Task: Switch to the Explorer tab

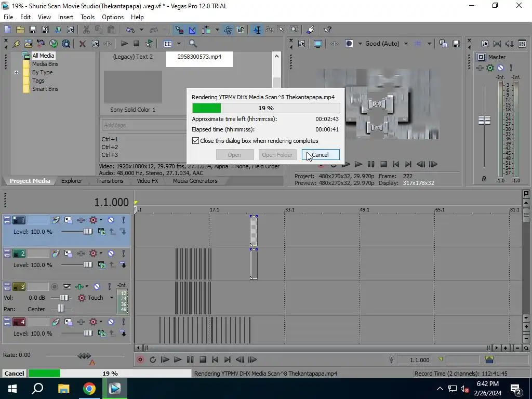Action: (x=72, y=181)
